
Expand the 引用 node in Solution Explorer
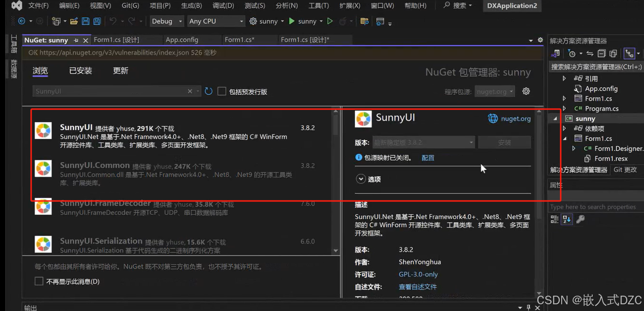(x=564, y=78)
